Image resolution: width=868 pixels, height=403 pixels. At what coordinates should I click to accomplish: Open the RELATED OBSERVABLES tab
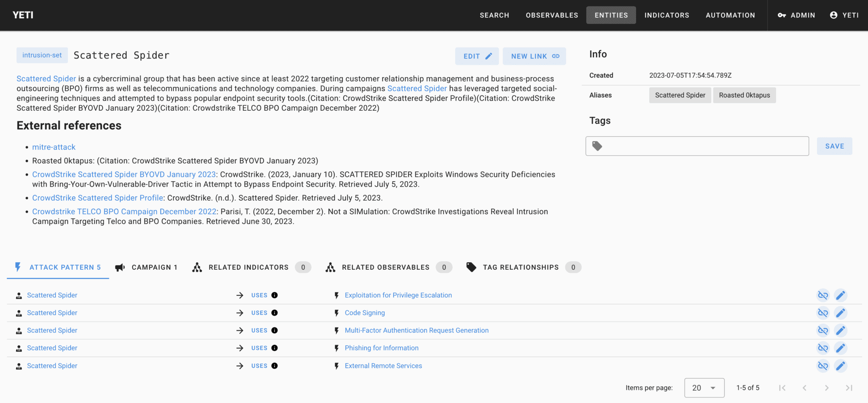tap(385, 267)
